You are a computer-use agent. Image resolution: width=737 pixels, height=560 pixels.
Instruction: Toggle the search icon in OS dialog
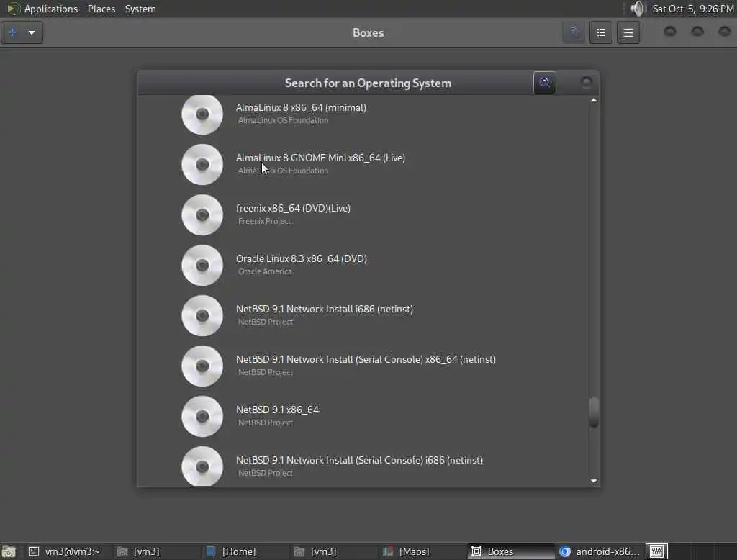pos(545,83)
